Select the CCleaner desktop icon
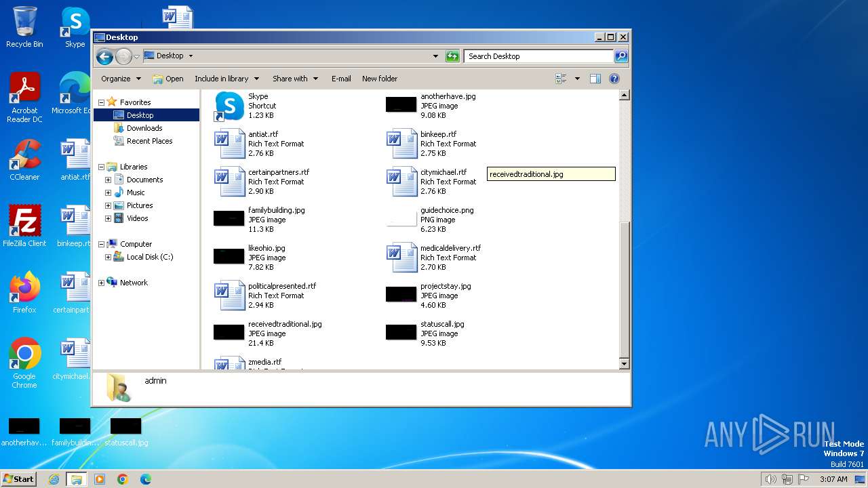This screenshot has width=868, height=488. [24, 160]
